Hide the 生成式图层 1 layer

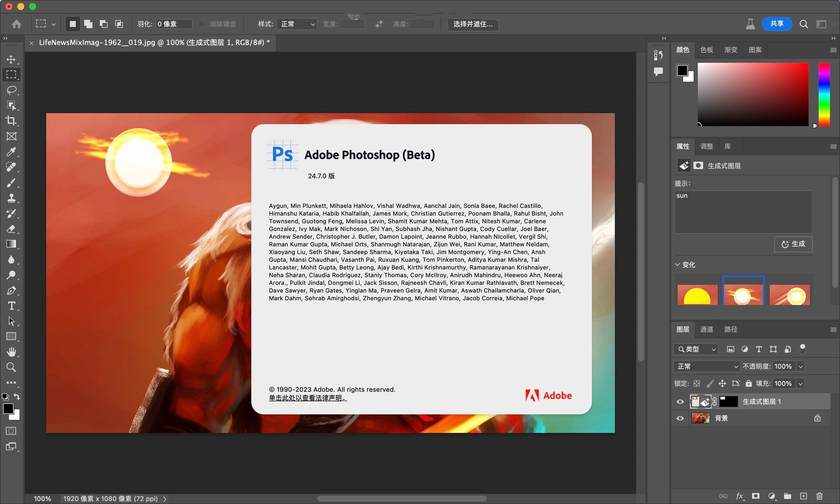(680, 402)
